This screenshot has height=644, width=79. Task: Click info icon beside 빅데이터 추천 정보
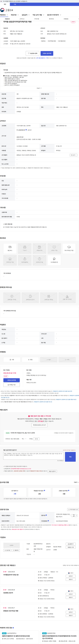[13, 628]
